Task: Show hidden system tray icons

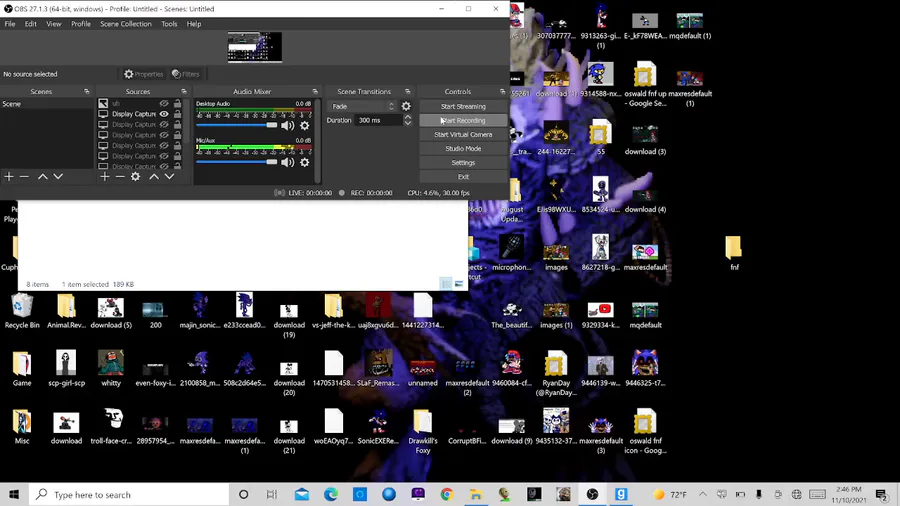Action: pos(703,495)
